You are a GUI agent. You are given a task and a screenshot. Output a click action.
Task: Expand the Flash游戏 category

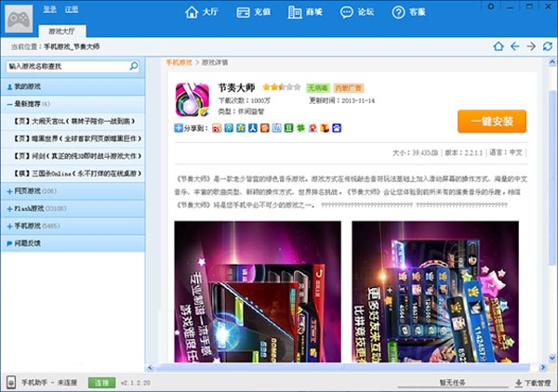coord(7,208)
